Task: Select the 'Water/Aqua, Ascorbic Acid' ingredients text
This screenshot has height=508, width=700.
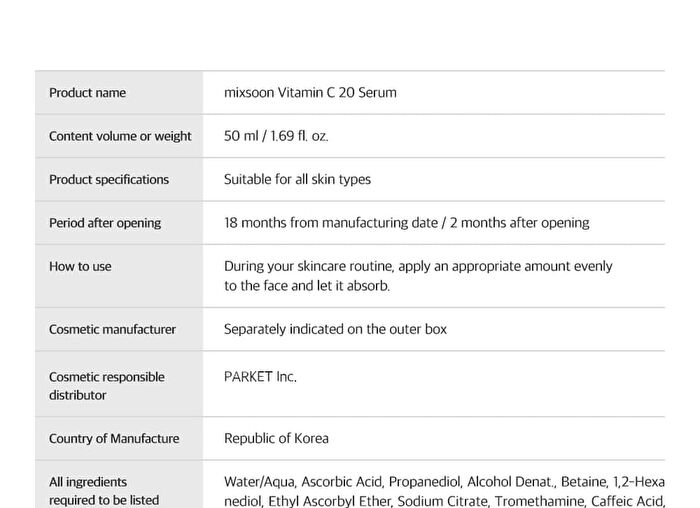Action: coord(445,491)
